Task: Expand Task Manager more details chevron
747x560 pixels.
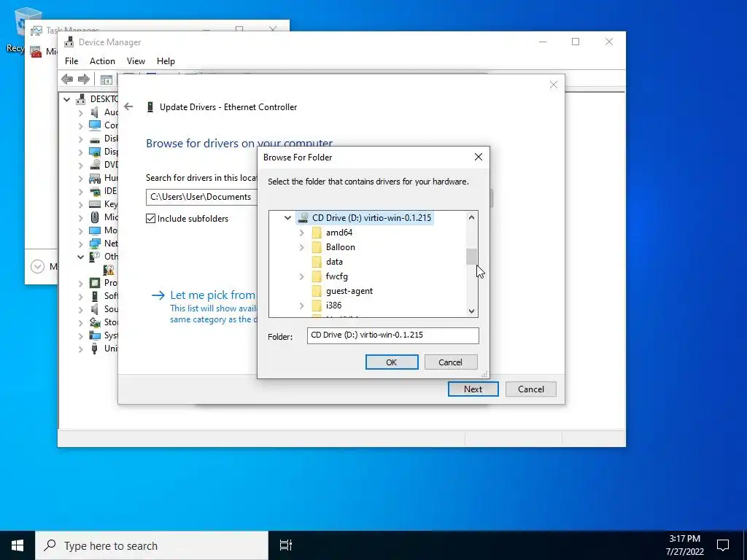Action: (x=38, y=266)
